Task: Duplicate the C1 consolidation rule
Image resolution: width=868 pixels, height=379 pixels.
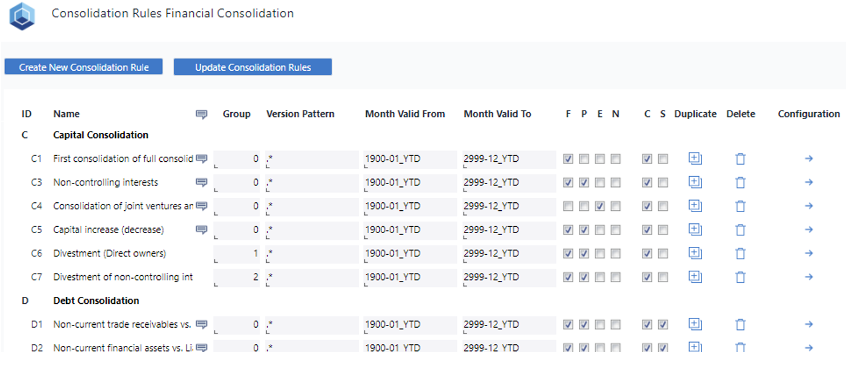Action: 695,158
